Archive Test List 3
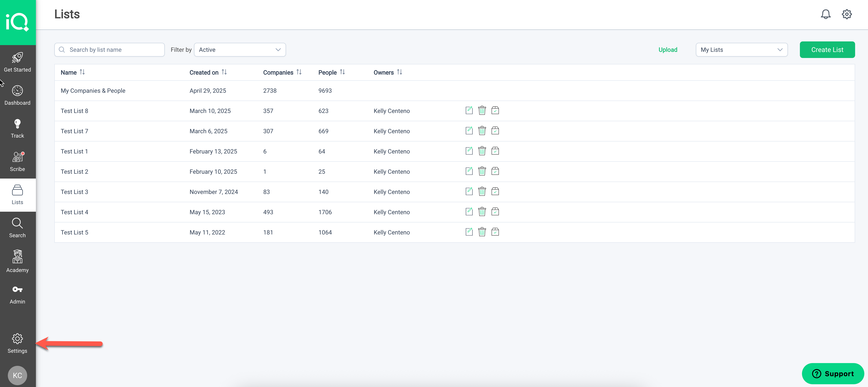This screenshot has height=387, width=868. [495, 191]
